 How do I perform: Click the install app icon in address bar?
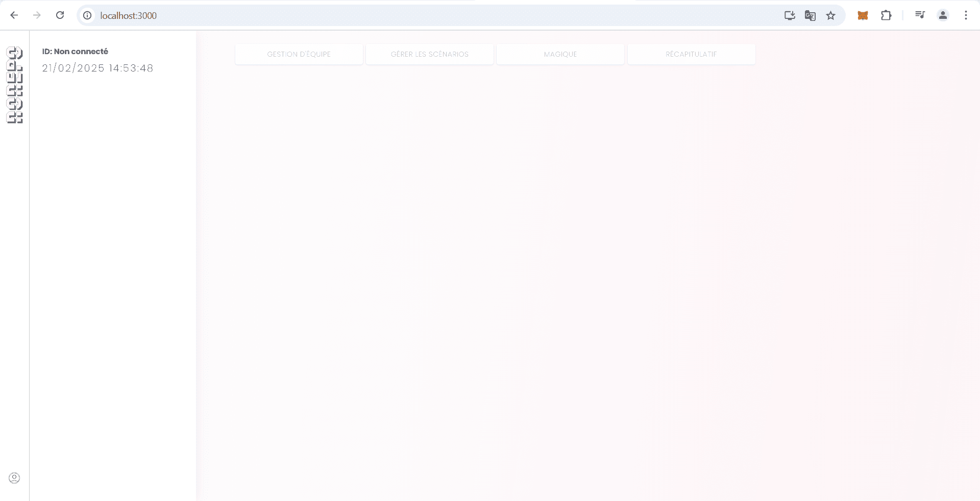(790, 15)
